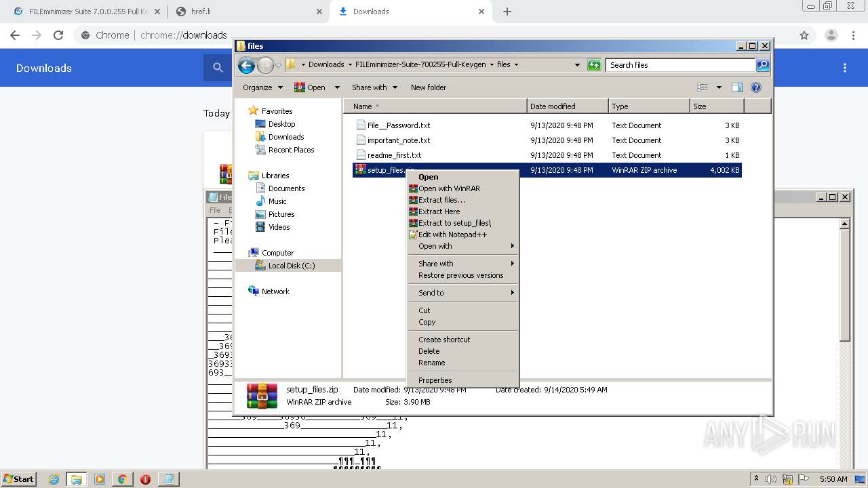
Task: Click the red Opera icon in taskbar
Action: click(145, 479)
